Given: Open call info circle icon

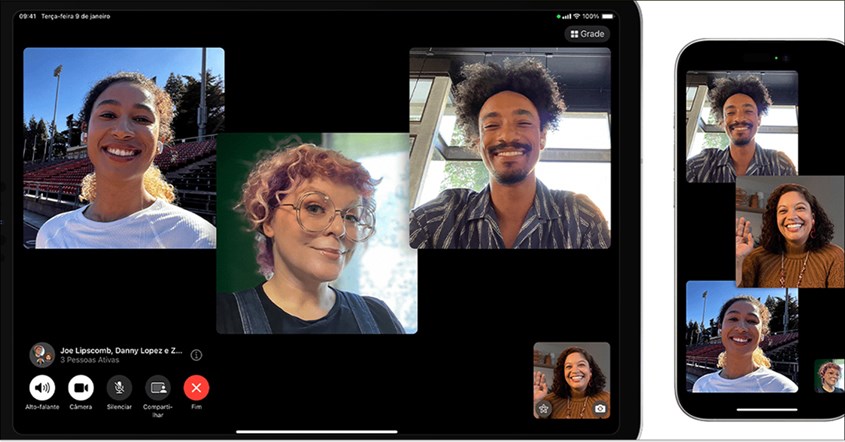Looking at the screenshot, I should coord(196,355).
